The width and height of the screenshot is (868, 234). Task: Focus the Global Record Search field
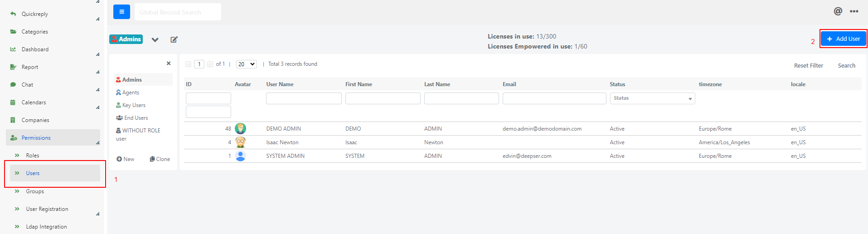tap(178, 12)
